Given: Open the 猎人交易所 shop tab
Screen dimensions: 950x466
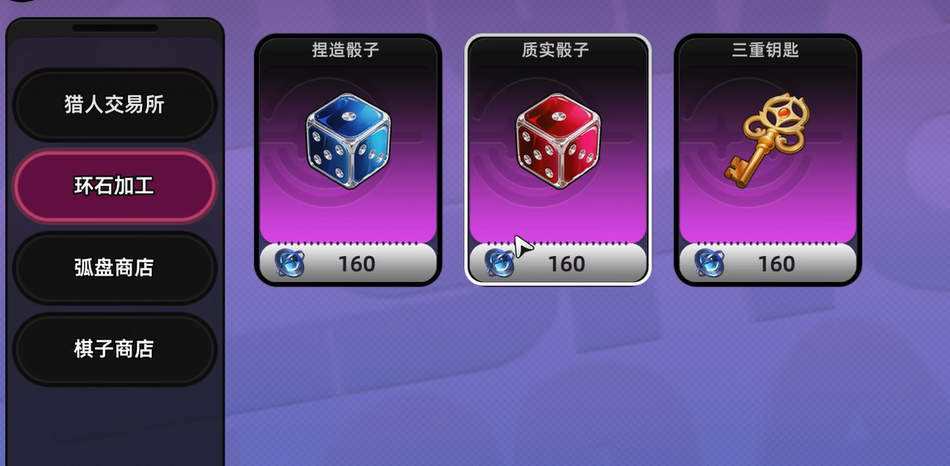Looking at the screenshot, I should [x=115, y=105].
